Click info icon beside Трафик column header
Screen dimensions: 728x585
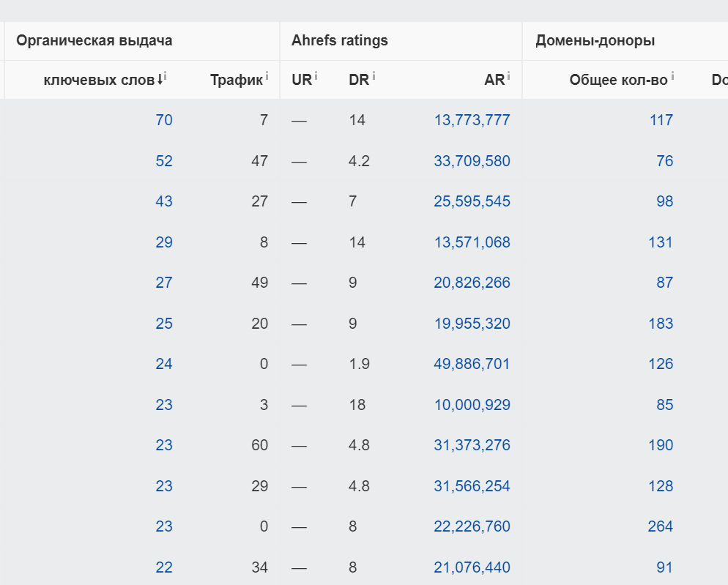pyautogui.click(x=267, y=75)
